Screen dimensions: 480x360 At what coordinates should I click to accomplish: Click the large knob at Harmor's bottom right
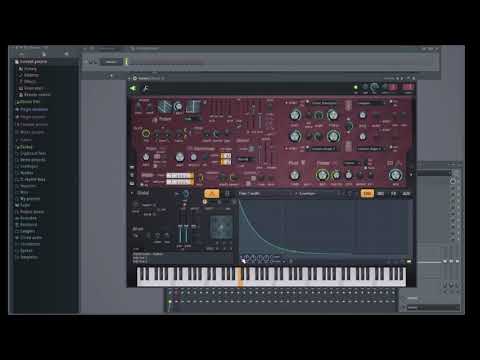(x=395, y=175)
